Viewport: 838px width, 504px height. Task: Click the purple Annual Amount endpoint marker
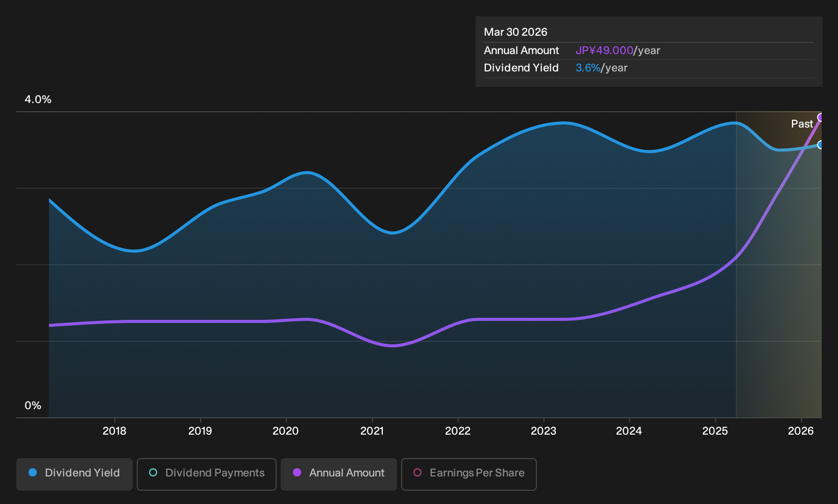point(821,118)
